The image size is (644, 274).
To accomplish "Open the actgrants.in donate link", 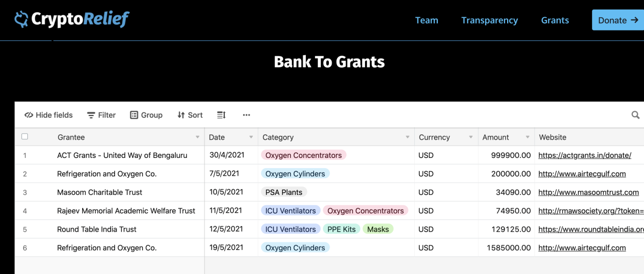I will pyautogui.click(x=584, y=155).
